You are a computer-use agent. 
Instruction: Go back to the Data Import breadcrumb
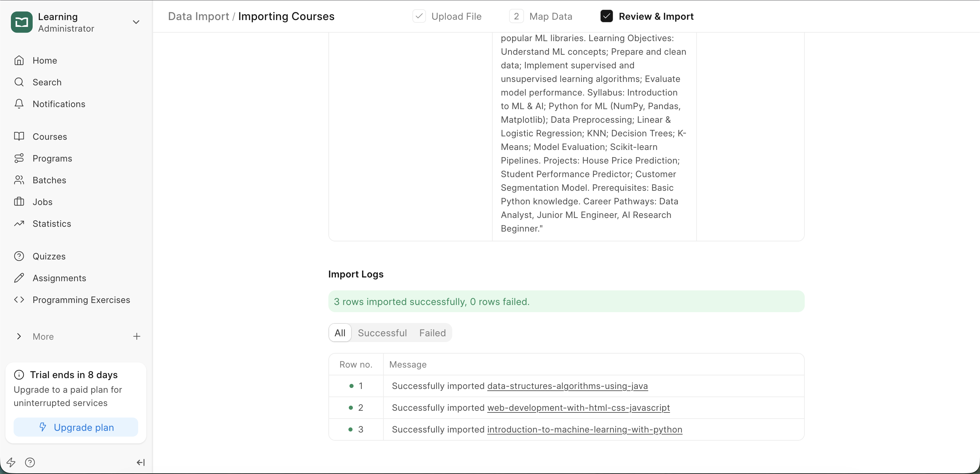point(198,16)
